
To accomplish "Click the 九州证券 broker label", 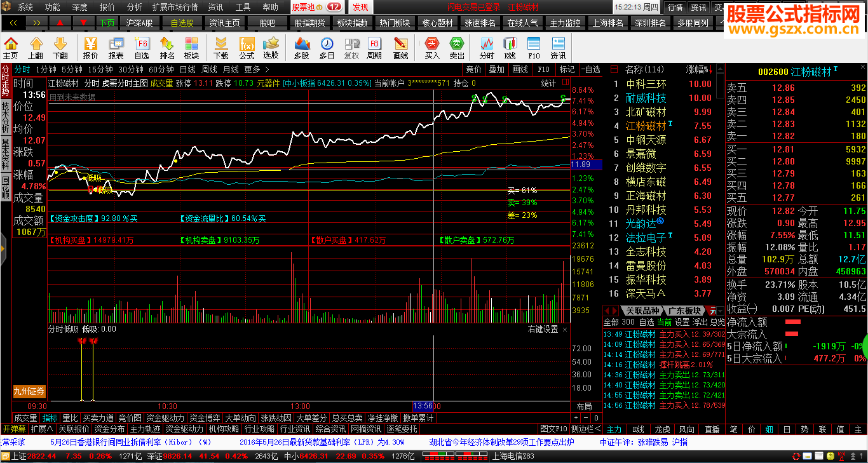I will [30, 391].
